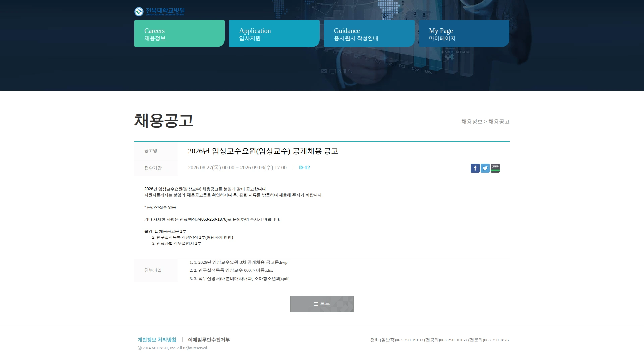Click the footer phone numbers text
The height and width of the screenshot is (361, 644).
(x=439, y=340)
